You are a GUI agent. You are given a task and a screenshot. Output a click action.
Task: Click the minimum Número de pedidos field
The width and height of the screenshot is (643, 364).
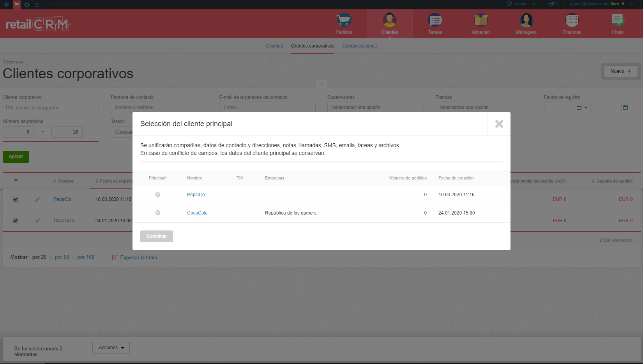tap(18, 132)
